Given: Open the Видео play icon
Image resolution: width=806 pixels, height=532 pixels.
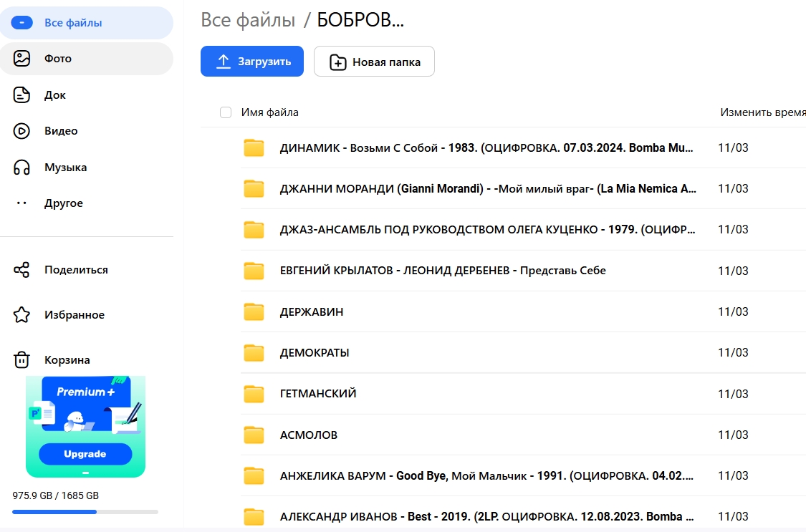Looking at the screenshot, I should click(21, 131).
